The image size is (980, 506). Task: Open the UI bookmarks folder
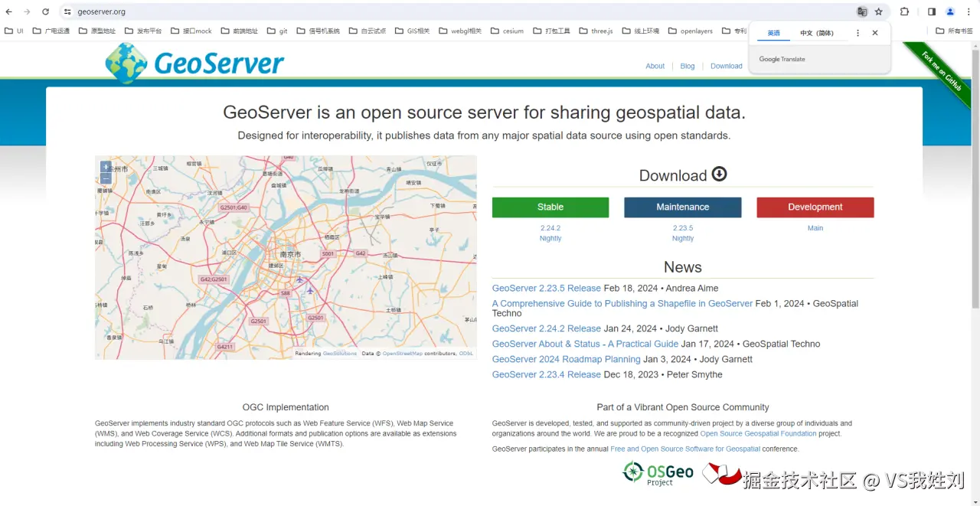(x=15, y=31)
